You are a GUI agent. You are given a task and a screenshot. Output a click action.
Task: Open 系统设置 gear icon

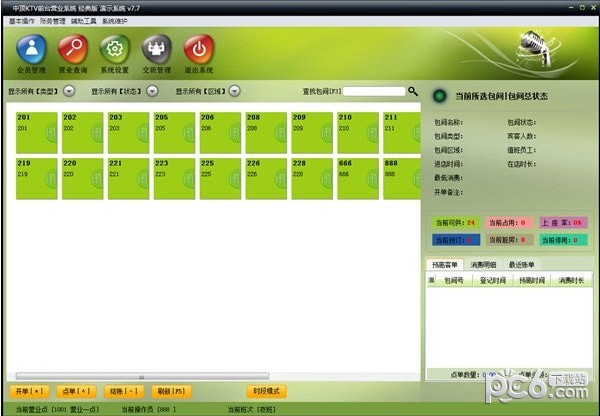[x=115, y=50]
